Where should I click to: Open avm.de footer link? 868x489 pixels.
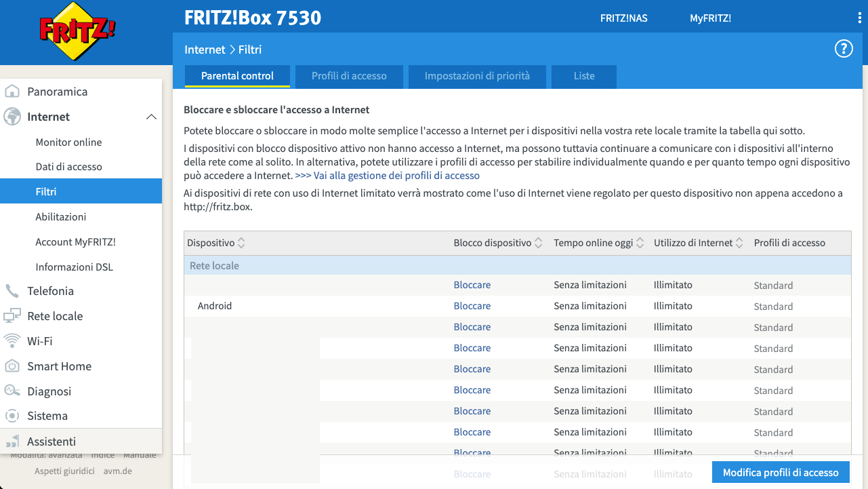tap(118, 471)
